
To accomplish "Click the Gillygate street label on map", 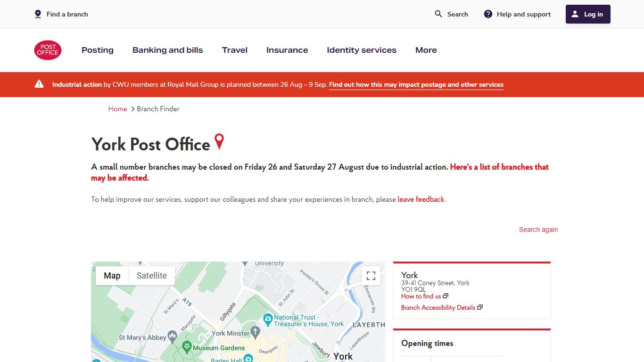I will [x=228, y=312].
